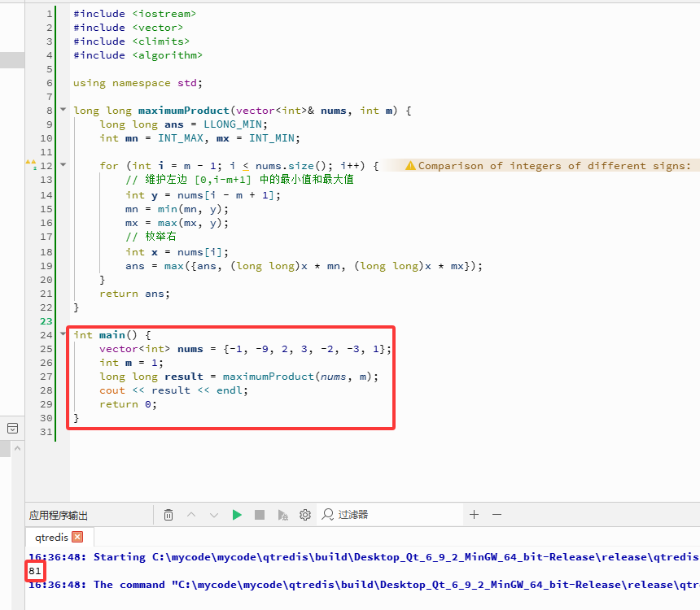Collapse the for loop on line 12

63,164
